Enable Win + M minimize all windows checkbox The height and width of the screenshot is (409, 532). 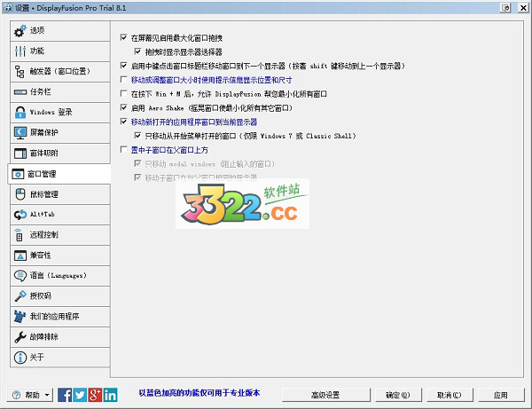124,93
